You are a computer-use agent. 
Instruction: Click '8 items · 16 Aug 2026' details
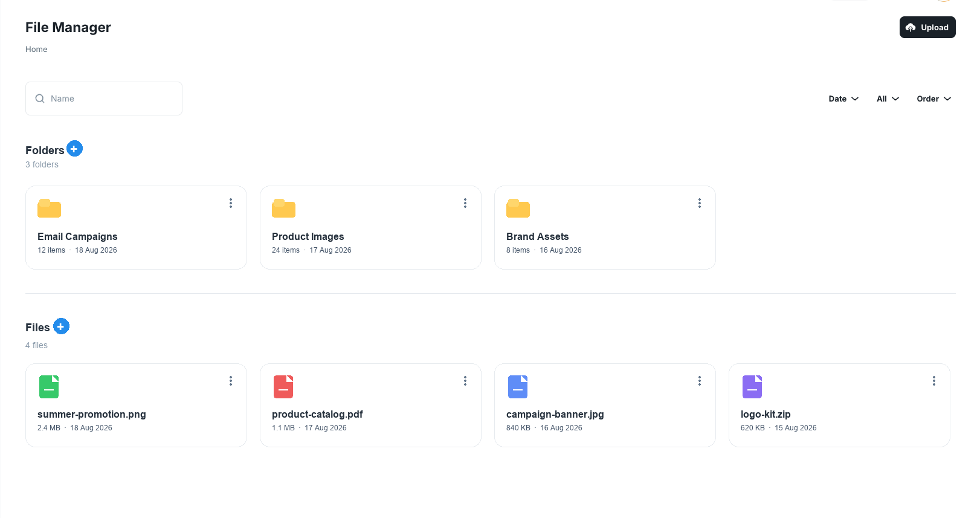click(x=544, y=250)
